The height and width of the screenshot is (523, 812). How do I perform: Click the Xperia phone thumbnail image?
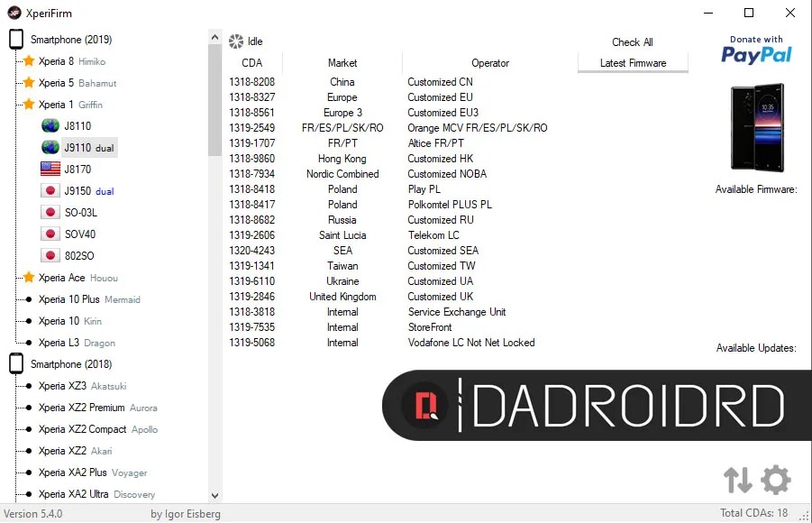click(757, 127)
